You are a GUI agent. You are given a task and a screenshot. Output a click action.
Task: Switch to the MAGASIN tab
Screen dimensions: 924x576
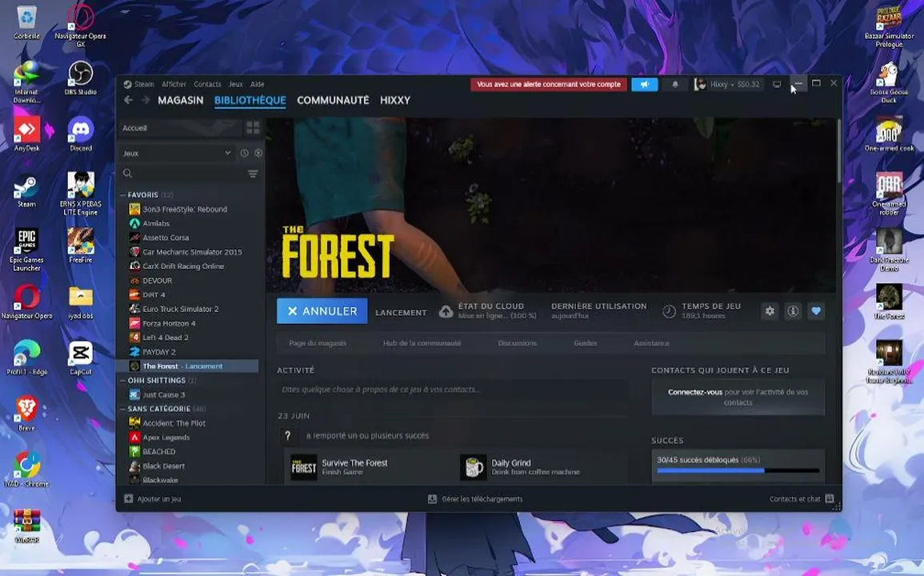coord(180,100)
